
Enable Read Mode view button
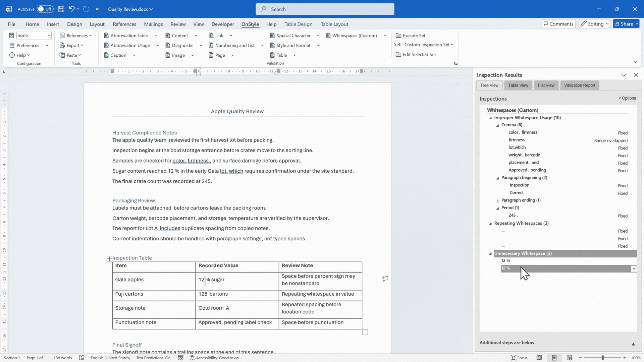tap(539, 358)
